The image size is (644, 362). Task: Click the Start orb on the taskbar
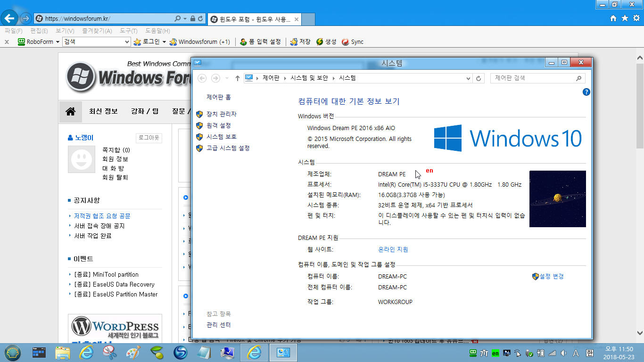(13, 352)
